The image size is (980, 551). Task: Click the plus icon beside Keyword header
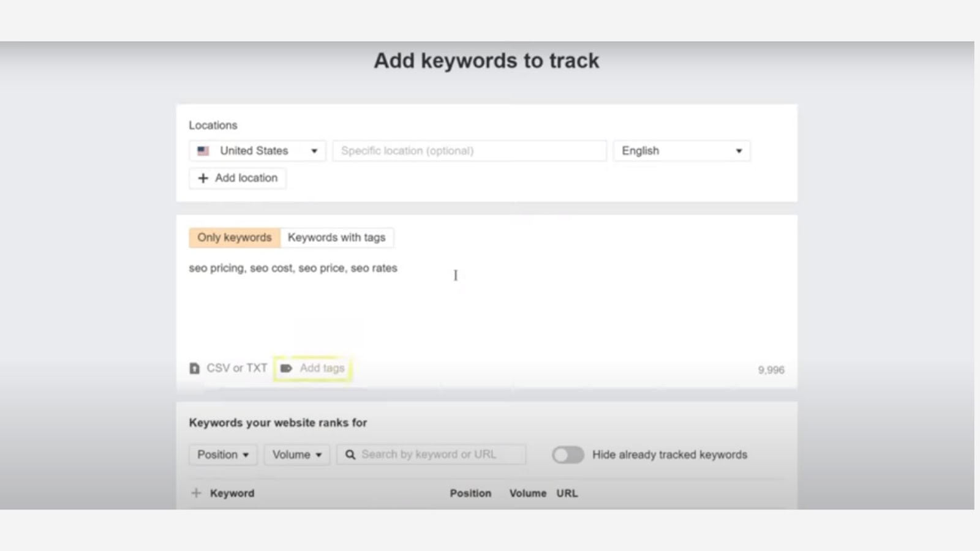[x=196, y=493]
